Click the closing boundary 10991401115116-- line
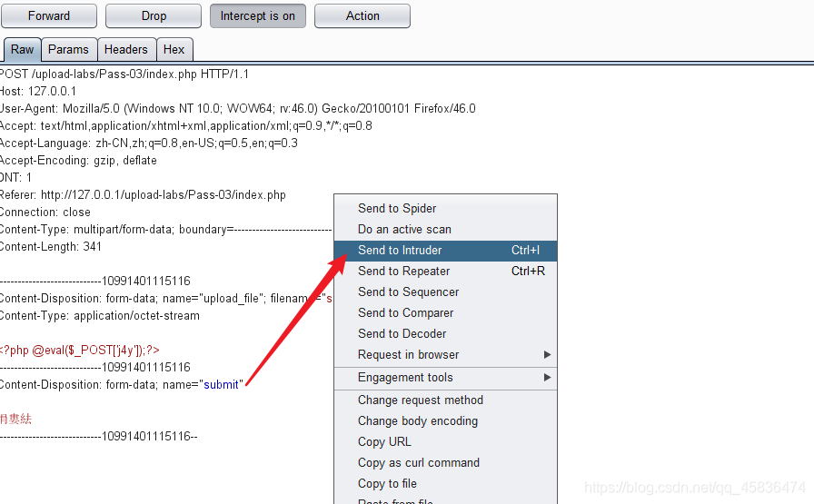 tap(99, 437)
